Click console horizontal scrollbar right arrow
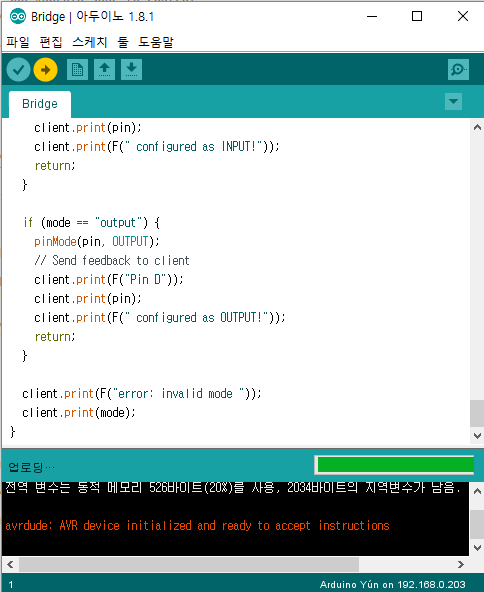The width and height of the screenshot is (484, 592). click(461, 564)
